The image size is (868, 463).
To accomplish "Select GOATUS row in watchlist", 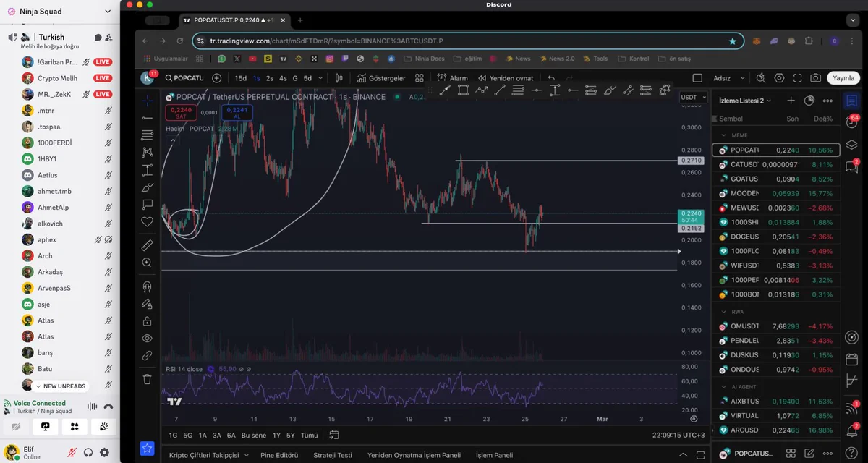I will coord(776,179).
